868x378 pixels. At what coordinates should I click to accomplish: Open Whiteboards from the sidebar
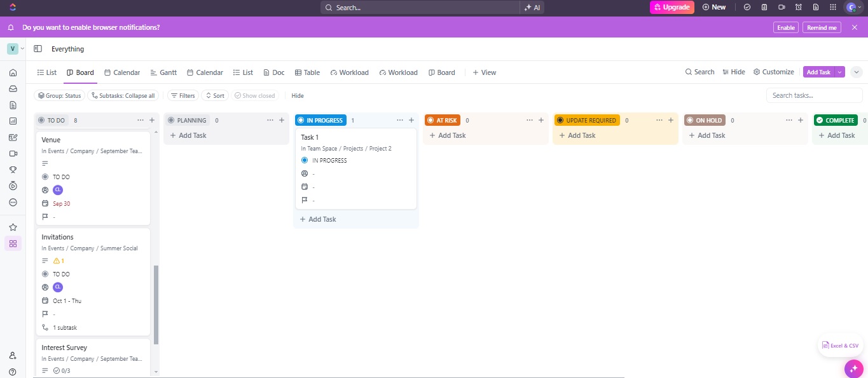tap(13, 137)
